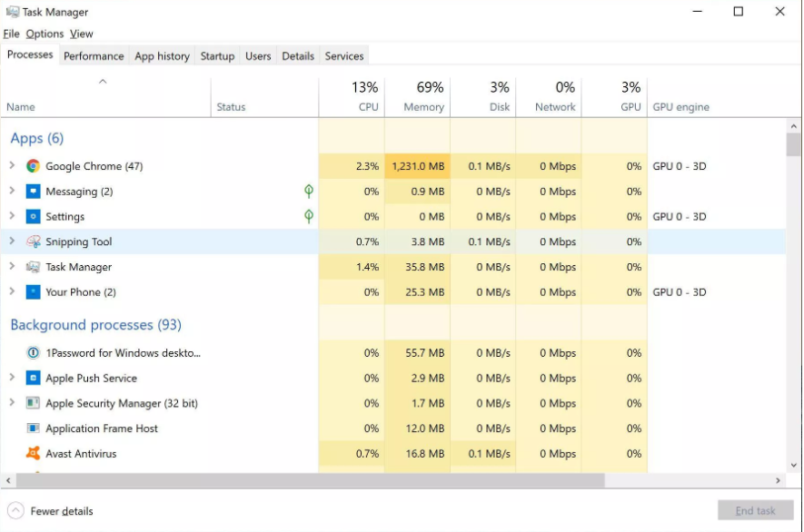Expand Apple Security Manager process group
Viewport: 804px width, 532px height.
12,403
